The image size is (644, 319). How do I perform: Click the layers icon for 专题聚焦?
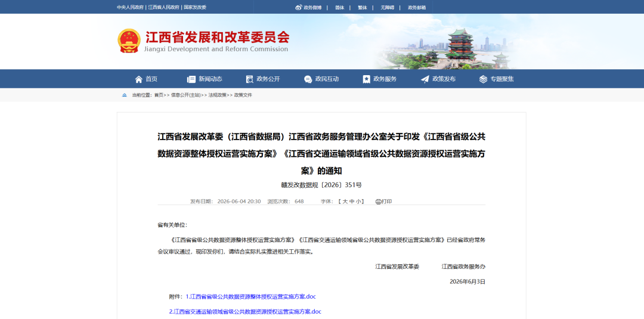click(x=484, y=79)
